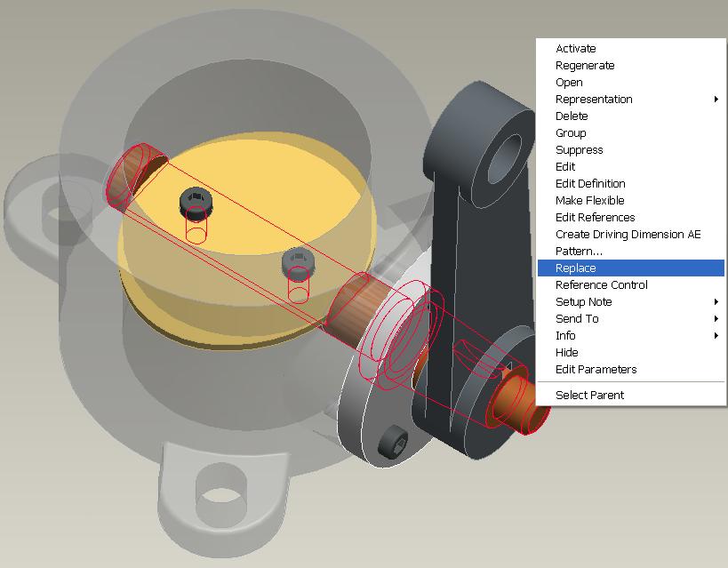Select Regenerate in the context menu
The image size is (728, 568).
tap(630, 66)
